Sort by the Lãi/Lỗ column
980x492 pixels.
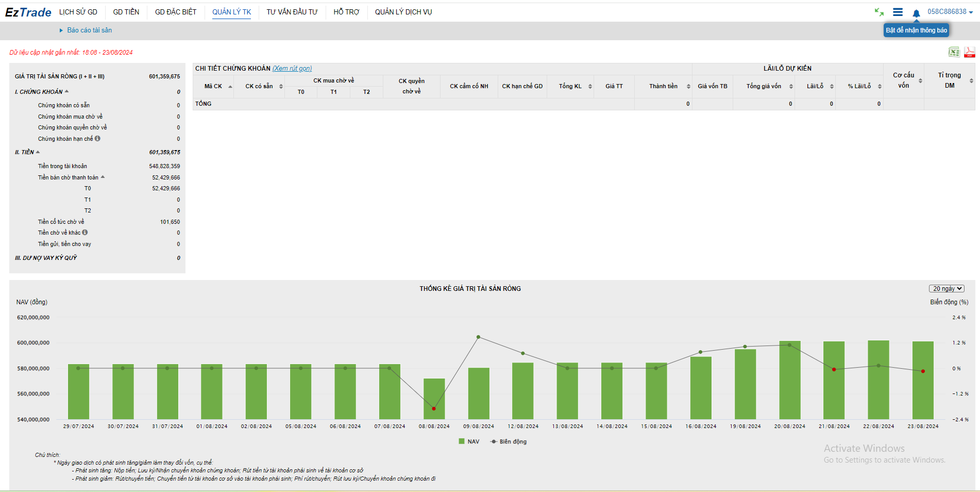tap(832, 87)
